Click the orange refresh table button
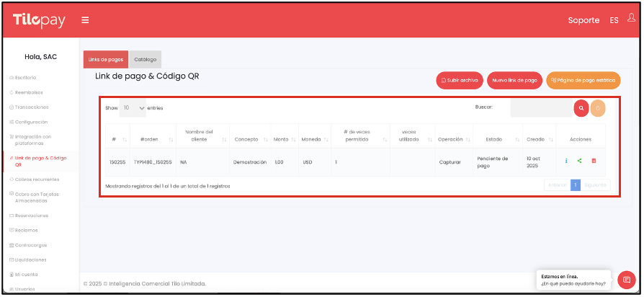The height and width of the screenshot is (297, 644). 598,108
